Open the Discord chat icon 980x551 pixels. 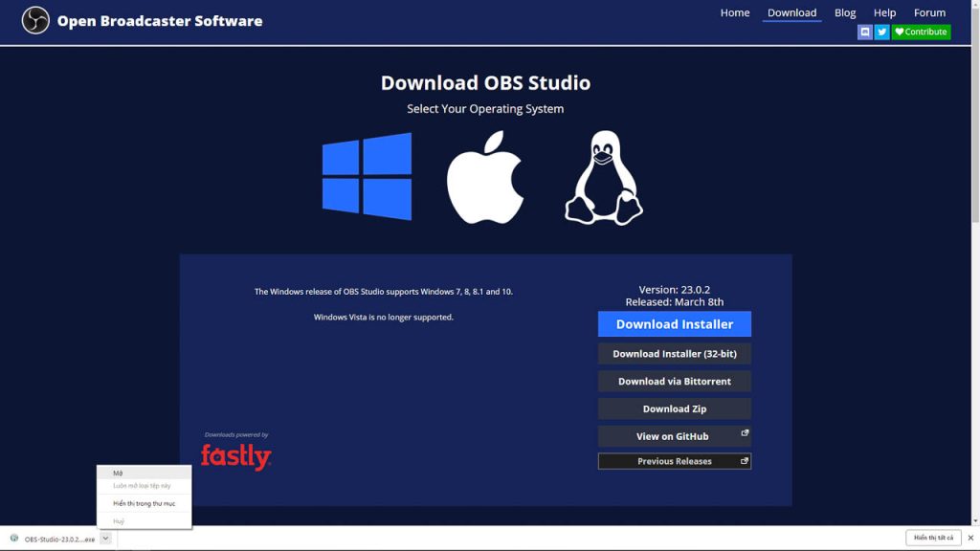pos(864,32)
